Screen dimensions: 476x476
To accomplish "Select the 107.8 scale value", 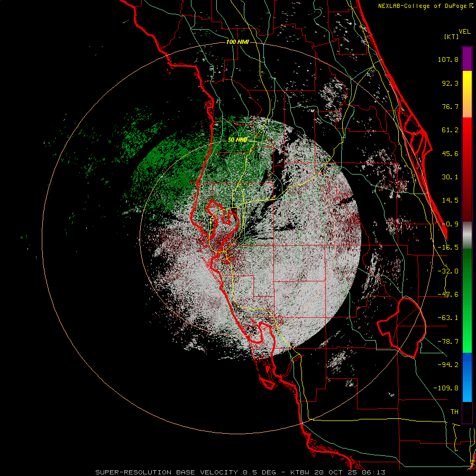I will point(448,59).
